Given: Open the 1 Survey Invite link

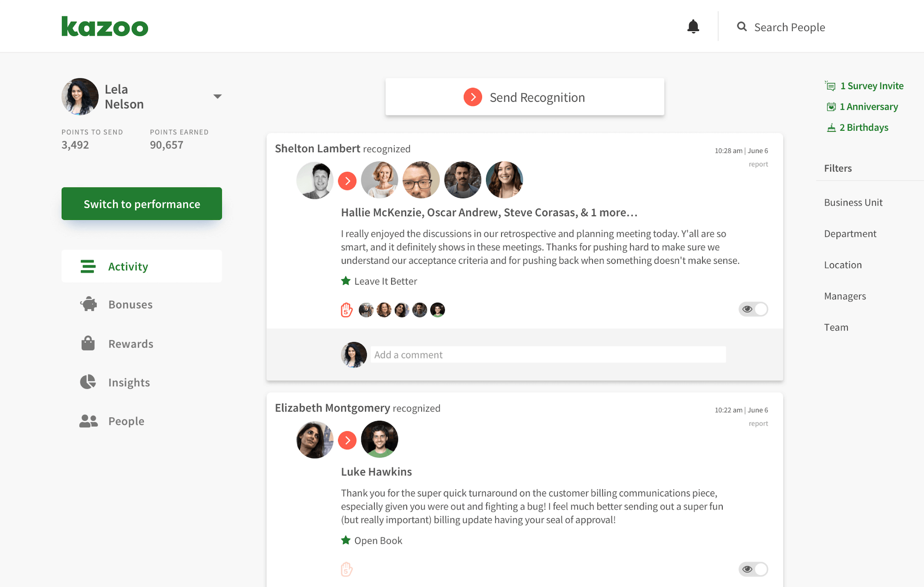Looking at the screenshot, I should point(871,85).
